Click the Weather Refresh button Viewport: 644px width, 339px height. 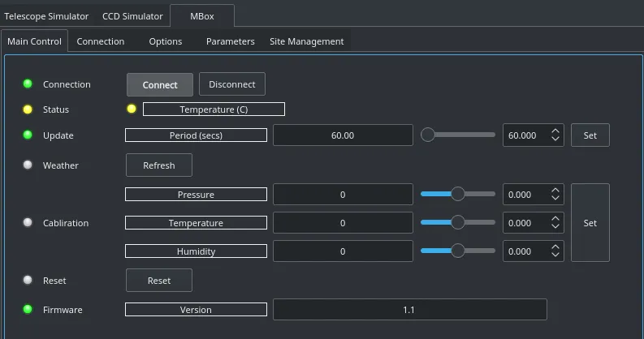159,165
